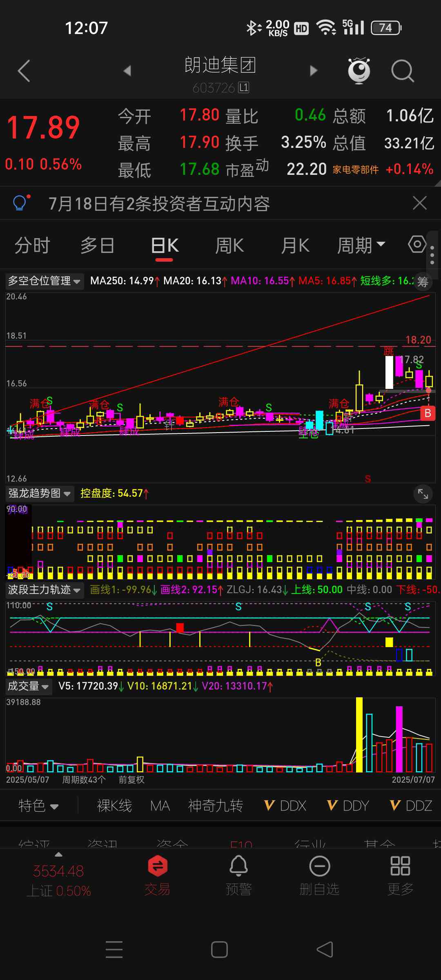The height and width of the screenshot is (980, 441).
Task: Open the 周期 period dropdown
Action: 361,246
